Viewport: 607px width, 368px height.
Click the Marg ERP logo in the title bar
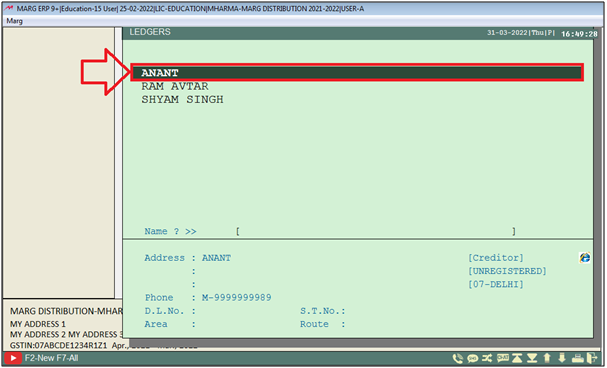click(9, 8)
